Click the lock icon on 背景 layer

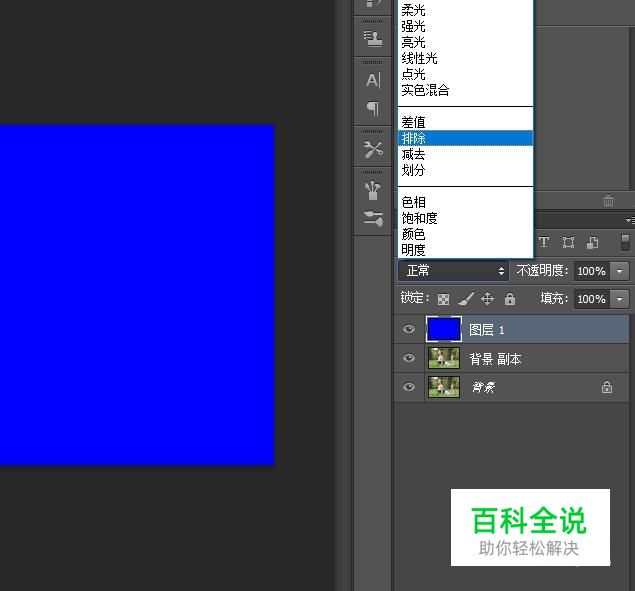click(x=607, y=387)
